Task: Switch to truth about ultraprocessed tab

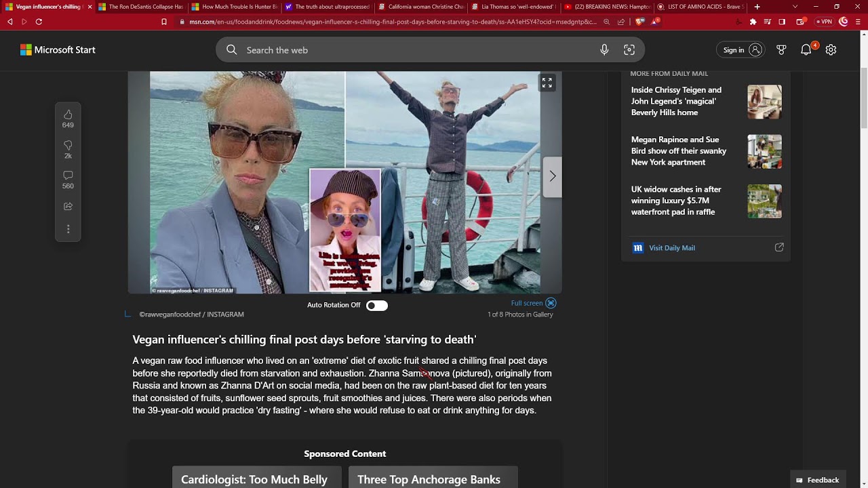Action: 328,7
